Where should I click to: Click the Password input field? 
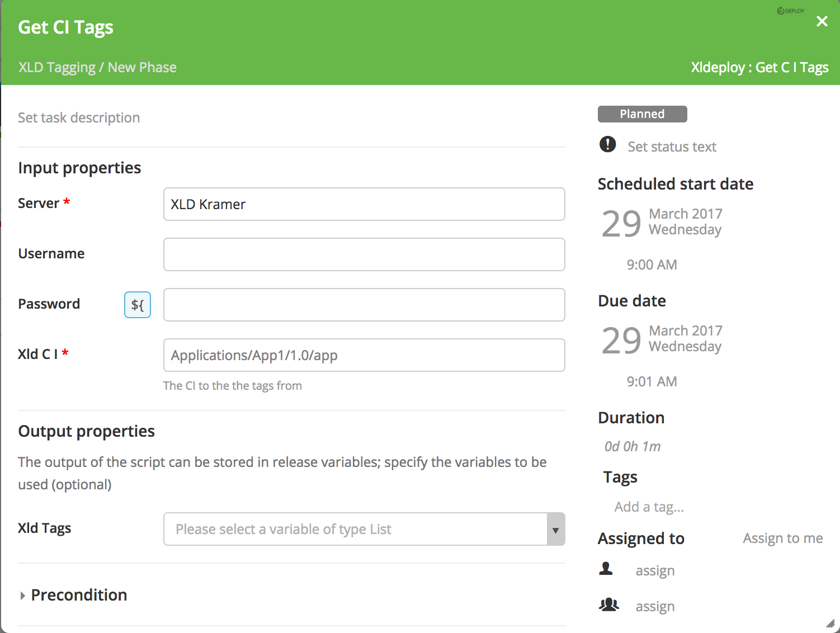(364, 305)
